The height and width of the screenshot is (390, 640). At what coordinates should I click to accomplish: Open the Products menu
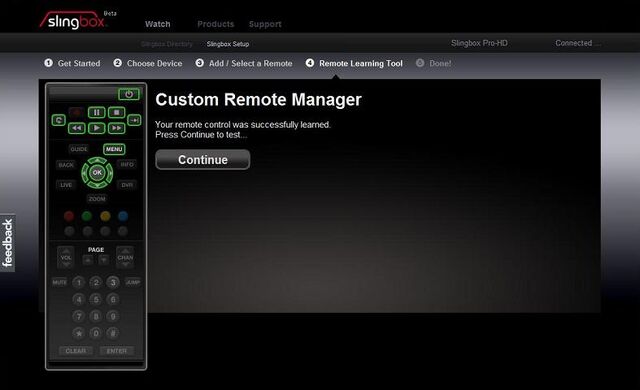click(x=216, y=24)
